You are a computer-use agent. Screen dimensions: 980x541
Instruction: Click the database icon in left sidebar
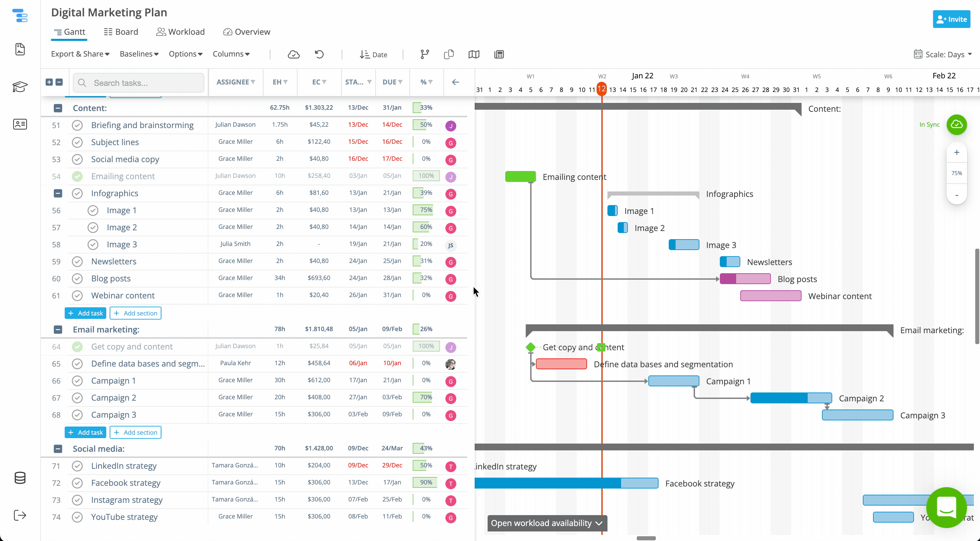[20, 478]
